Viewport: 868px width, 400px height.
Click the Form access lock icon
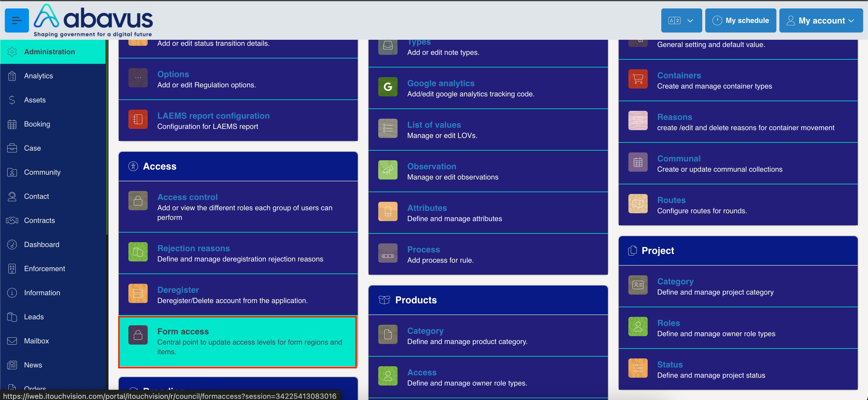(138, 335)
